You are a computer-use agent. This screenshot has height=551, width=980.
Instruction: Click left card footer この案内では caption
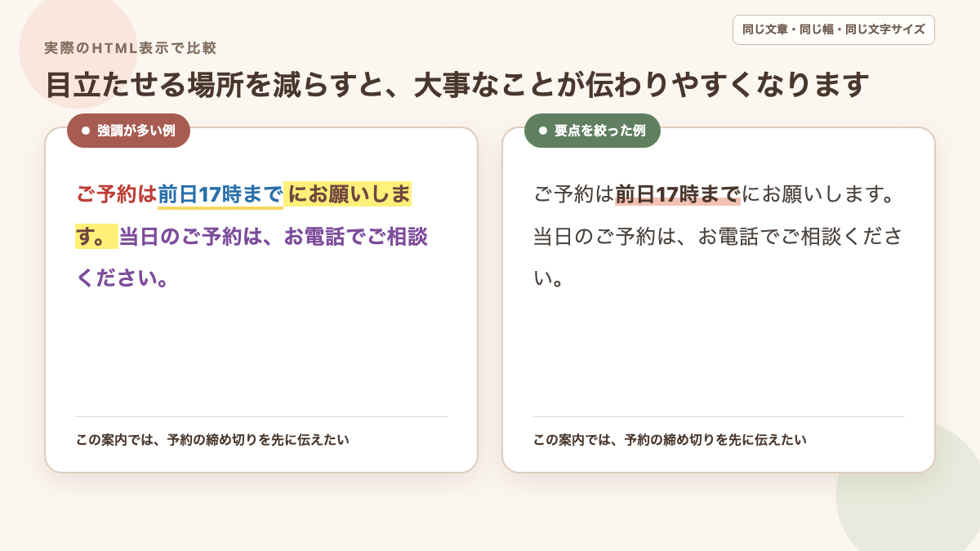pos(212,440)
